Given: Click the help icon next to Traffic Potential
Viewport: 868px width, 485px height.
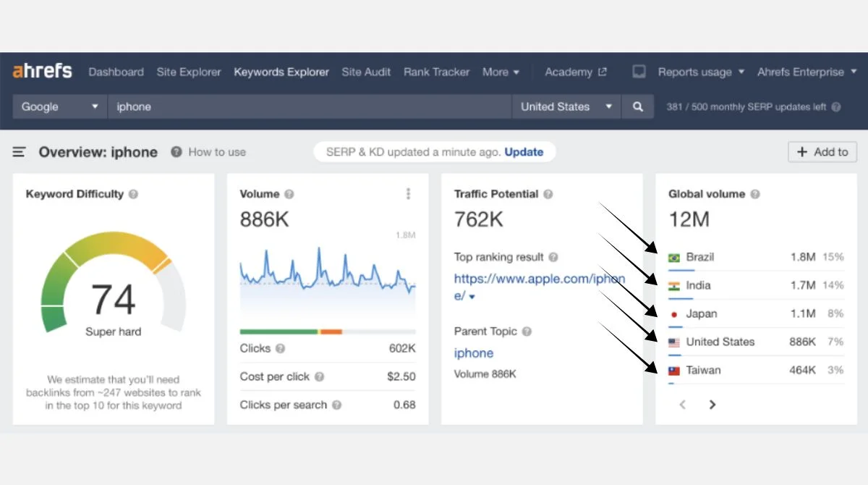Looking at the screenshot, I should [x=548, y=194].
